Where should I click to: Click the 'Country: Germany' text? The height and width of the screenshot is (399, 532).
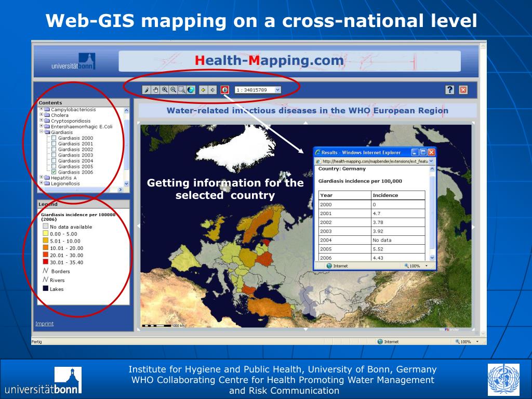click(342, 169)
